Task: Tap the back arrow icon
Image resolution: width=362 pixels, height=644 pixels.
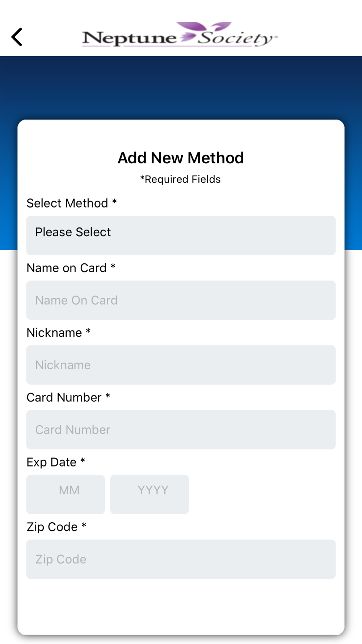Action: tap(17, 37)
